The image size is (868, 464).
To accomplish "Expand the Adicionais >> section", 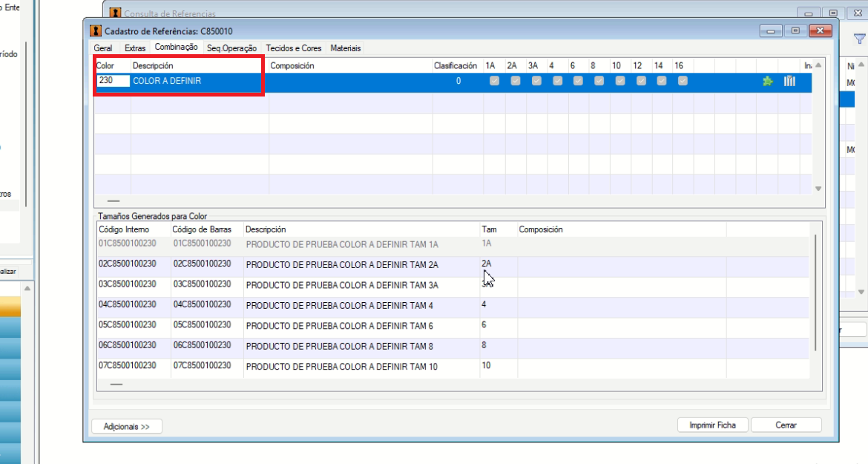I will pyautogui.click(x=127, y=426).
